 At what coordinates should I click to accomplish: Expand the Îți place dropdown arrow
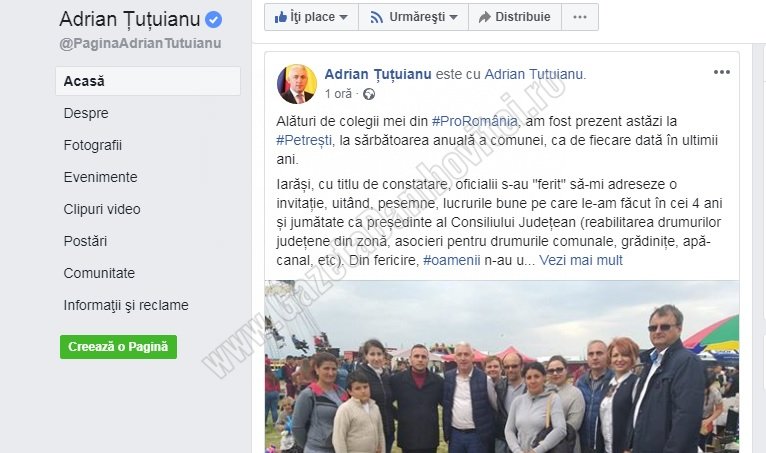click(343, 18)
